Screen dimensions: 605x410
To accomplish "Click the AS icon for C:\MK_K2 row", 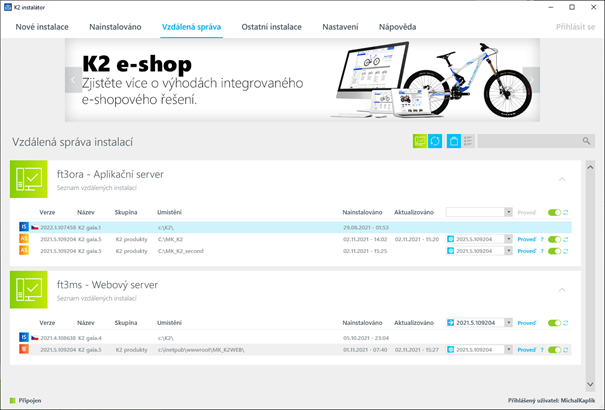I will (x=24, y=239).
